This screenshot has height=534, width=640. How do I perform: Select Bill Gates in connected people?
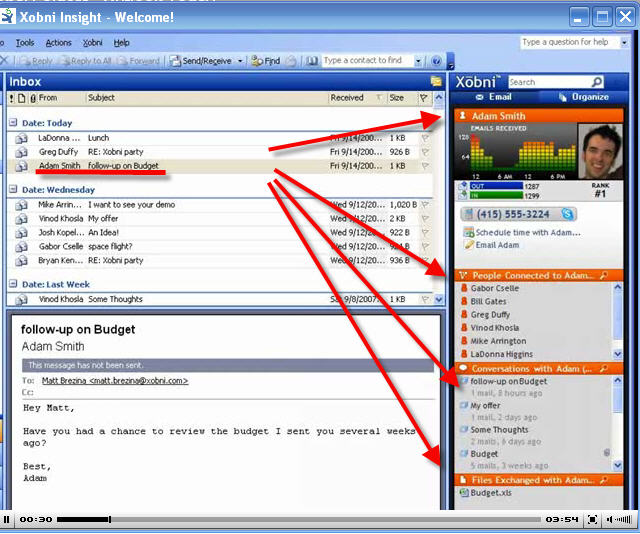tap(488, 301)
